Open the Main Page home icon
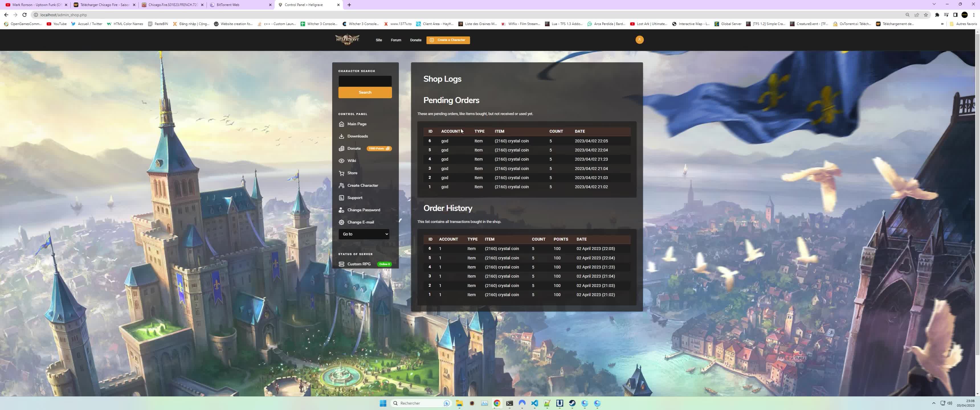 pos(341,124)
